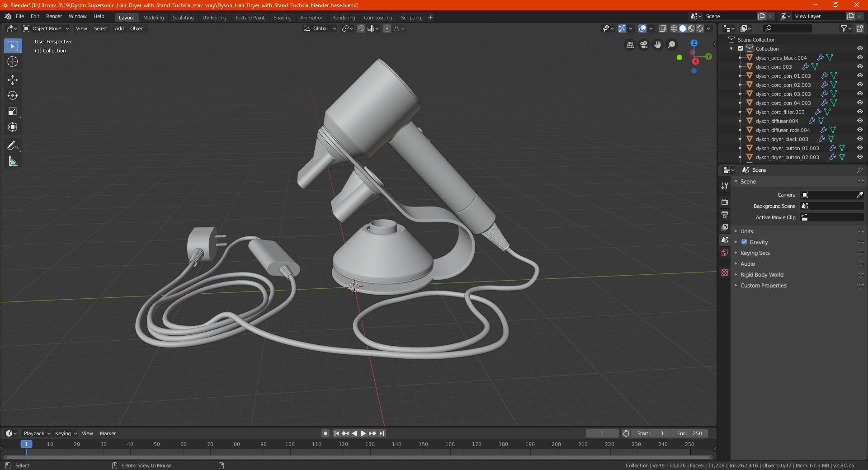Click the Camera eyedropper icon
The height and width of the screenshot is (470, 868).
pyautogui.click(x=859, y=195)
